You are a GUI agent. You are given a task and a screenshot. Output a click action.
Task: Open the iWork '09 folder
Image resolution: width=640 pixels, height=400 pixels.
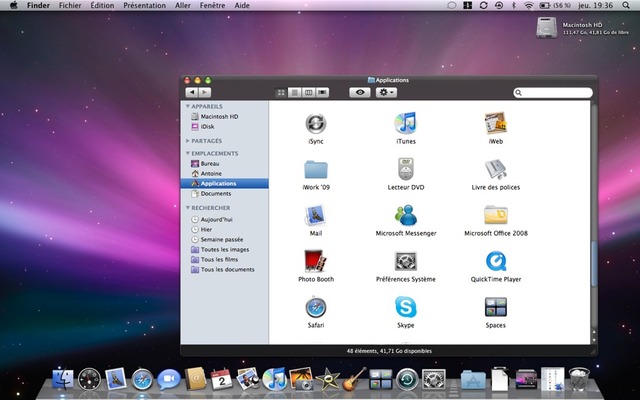[x=316, y=169]
